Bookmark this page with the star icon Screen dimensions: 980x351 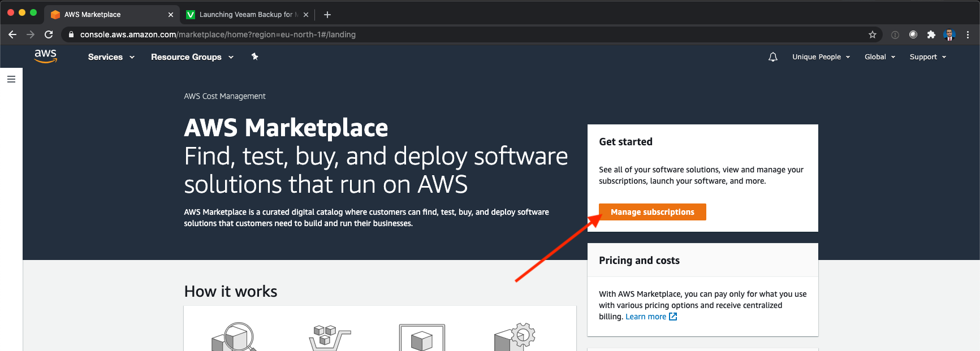873,34
